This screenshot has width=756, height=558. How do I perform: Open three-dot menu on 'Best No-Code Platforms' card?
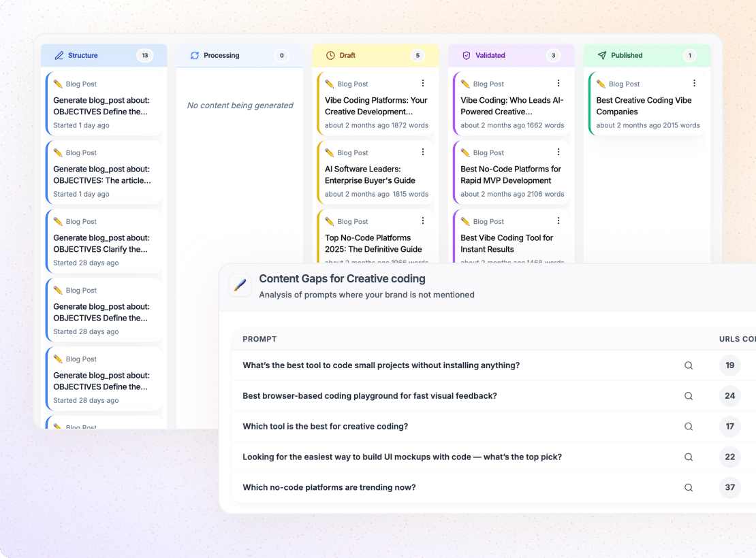pos(558,152)
